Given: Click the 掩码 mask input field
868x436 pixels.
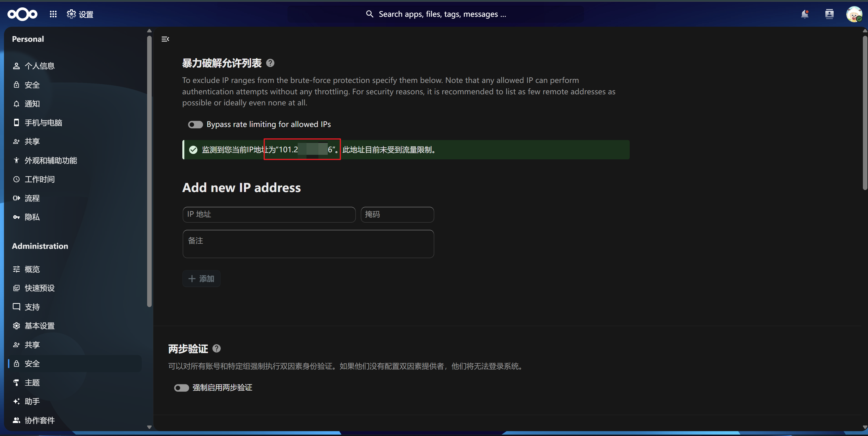Looking at the screenshot, I should coord(397,215).
